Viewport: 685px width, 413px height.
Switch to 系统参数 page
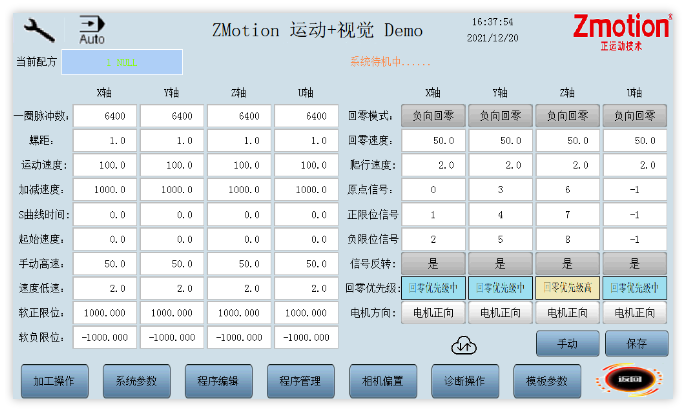pyautogui.click(x=137, y=381)
